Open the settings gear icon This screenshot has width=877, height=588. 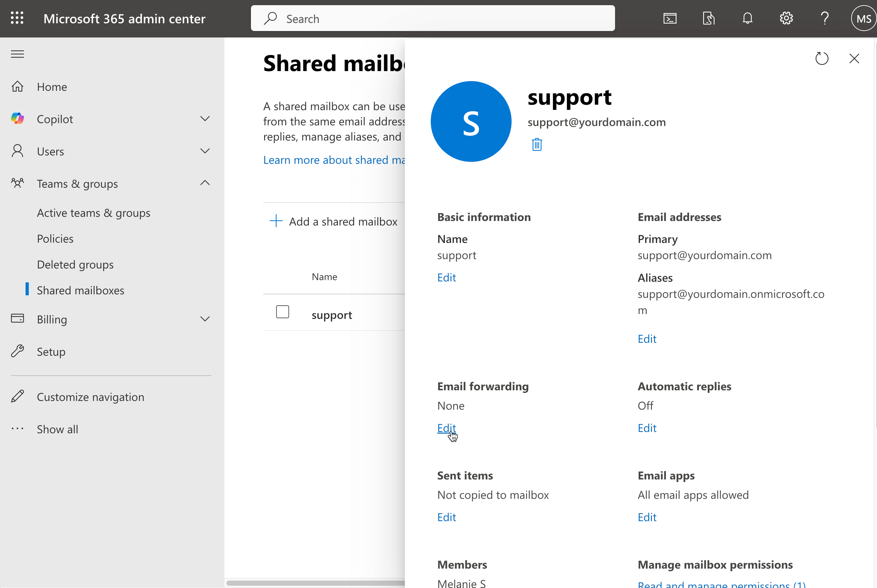pyautogui.click(x=786, y=18)
